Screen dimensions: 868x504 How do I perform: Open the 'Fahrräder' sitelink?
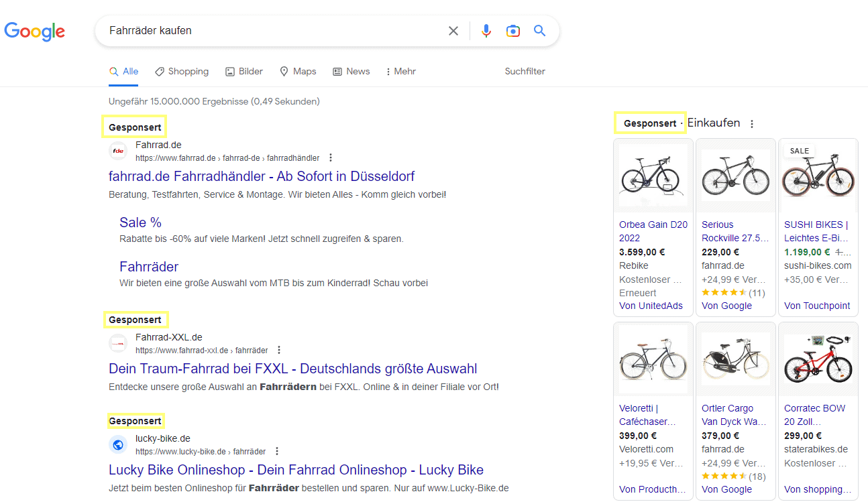pyautogui.click(x=149, y=267)
